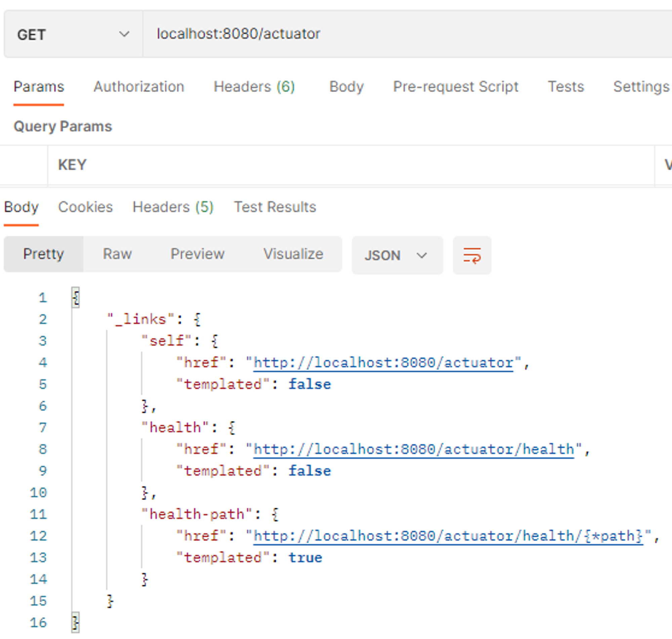
Task: Switch to response Cookies tab
Action: [x=85, y=207]
